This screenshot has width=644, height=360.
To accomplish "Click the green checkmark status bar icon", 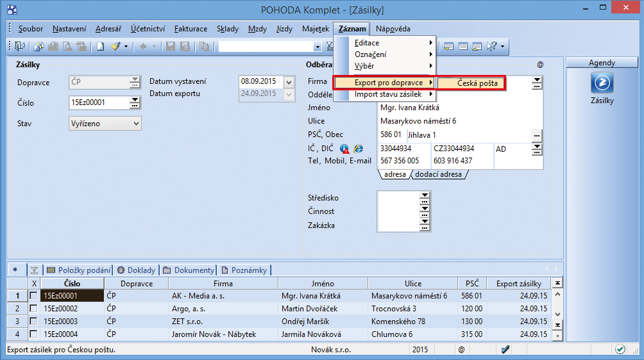I will tap(620, 349).
